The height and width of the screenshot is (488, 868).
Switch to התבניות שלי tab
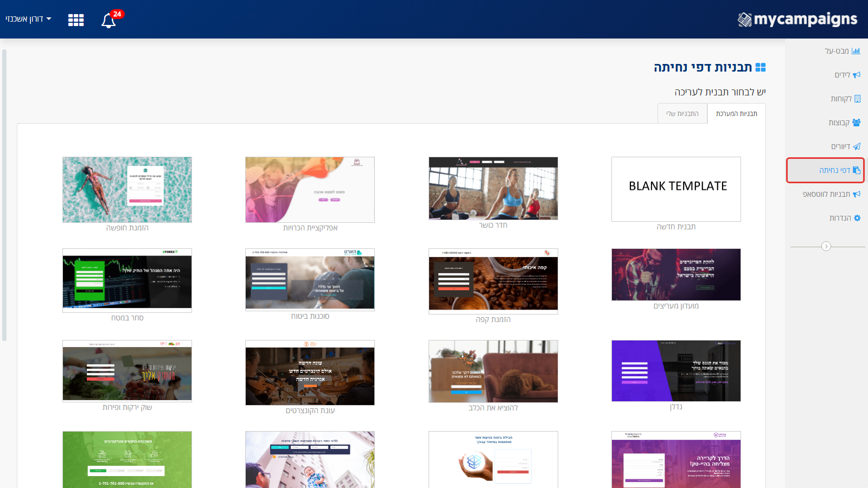[682, 113]
